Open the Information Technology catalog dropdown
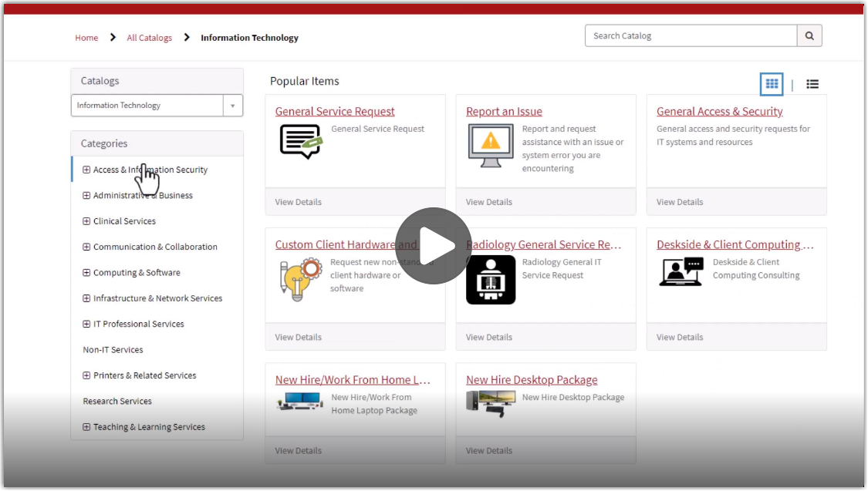The image size is (868, 491). (x=233, y=106)
